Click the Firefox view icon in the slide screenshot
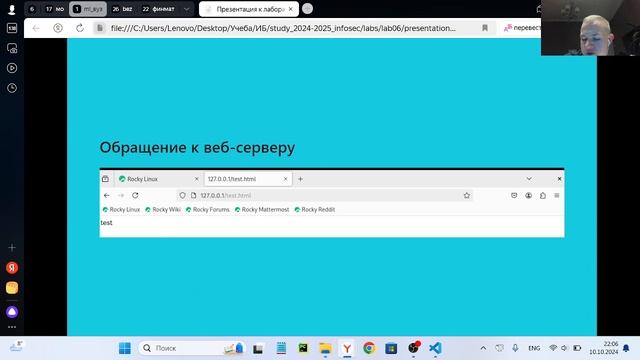Viewport: 640px width, 360px height. [105, 179]
